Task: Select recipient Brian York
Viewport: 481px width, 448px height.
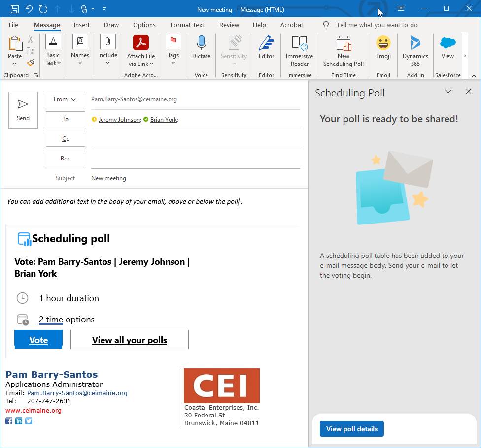Action: pyautogui.click(x=164, y=120)
